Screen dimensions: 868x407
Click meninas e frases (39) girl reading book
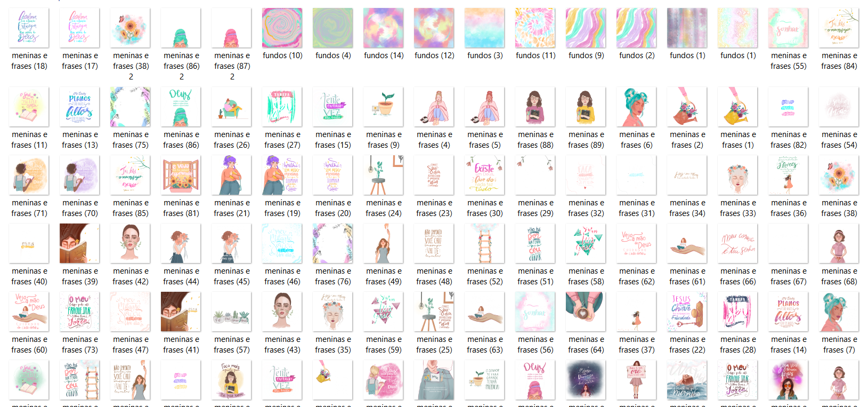[79, 243]
